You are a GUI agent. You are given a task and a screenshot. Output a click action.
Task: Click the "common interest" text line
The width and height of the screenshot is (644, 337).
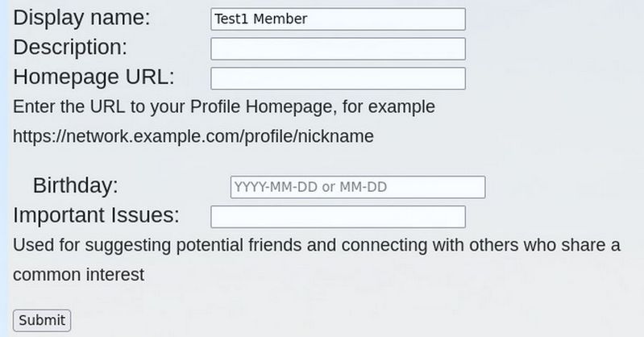[x=78, y=274]
